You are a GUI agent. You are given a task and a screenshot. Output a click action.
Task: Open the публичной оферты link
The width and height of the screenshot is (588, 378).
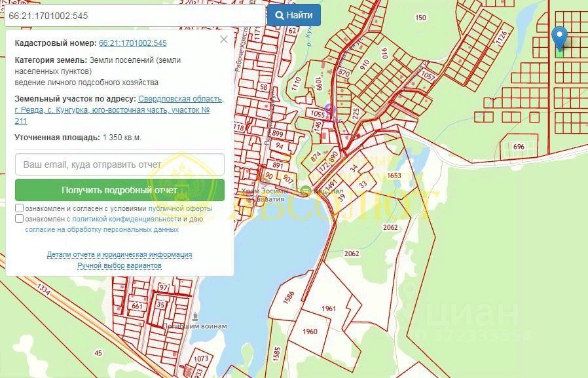[x=180, y=208]
